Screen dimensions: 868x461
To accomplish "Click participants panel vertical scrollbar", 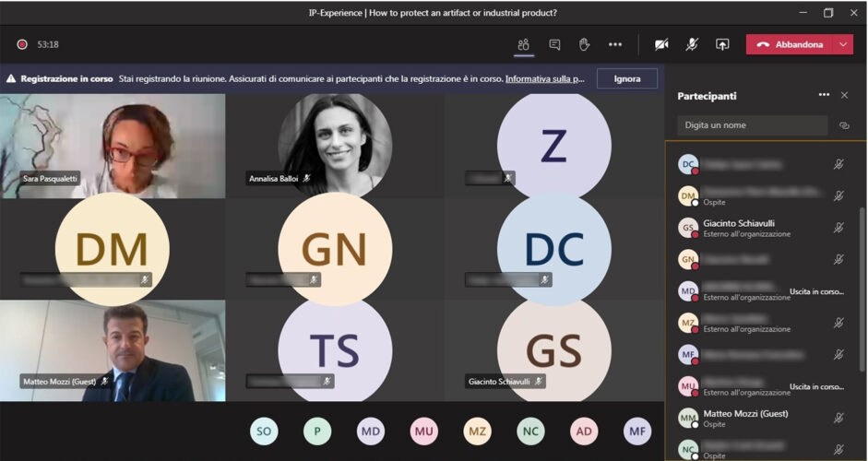I will click(x=861, y=288).
